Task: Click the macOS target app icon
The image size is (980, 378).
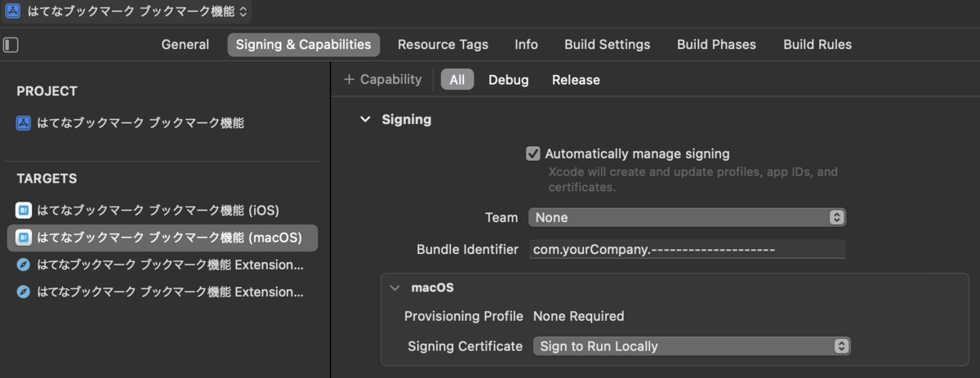Action: click(24, 238)
